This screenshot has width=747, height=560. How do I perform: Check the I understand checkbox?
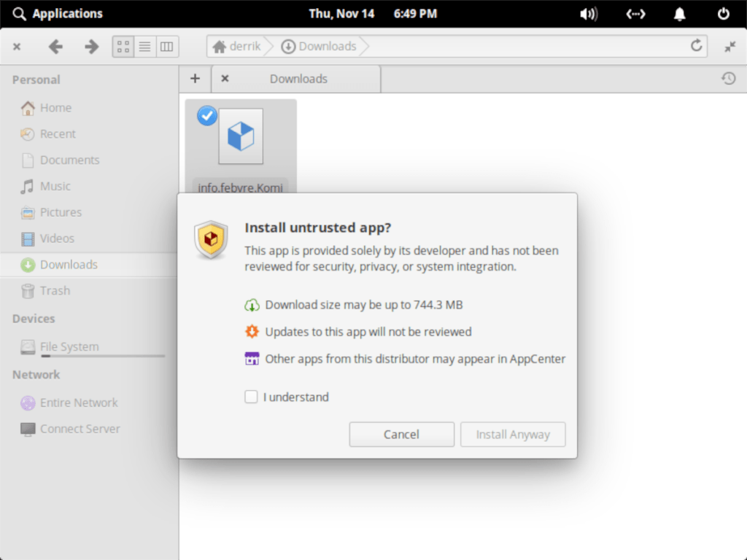251,397
